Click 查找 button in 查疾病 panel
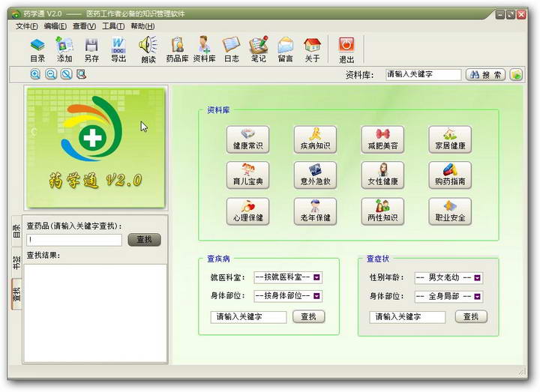Screen dimensions: 540x392 pos(308,316)
